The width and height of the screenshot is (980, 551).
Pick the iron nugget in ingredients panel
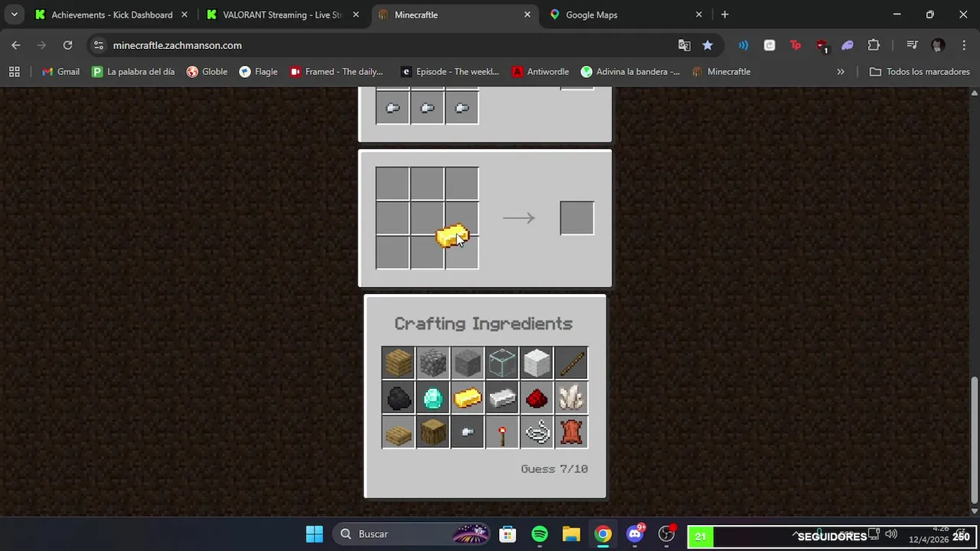pyautogui.click(x=467, y=432)
